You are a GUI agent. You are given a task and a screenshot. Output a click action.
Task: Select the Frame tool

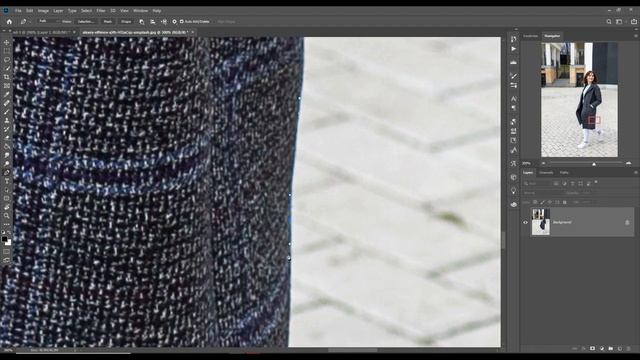[x=7, y=86]
